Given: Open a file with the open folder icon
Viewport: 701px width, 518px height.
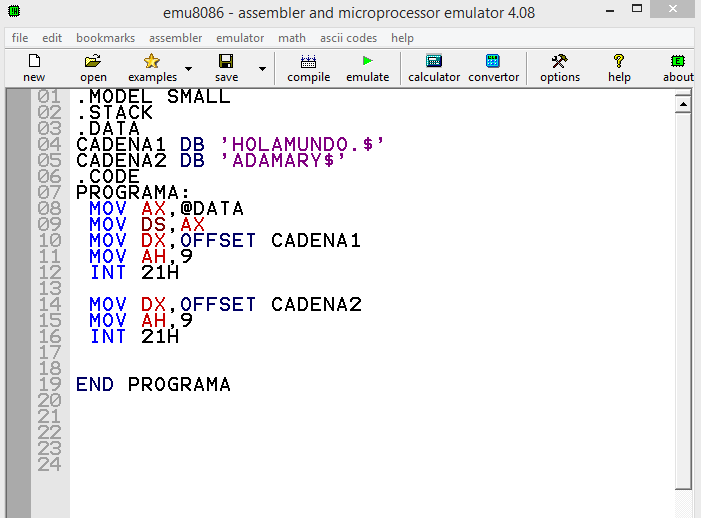Looking at the screenshot, I should tap(93, 67).
